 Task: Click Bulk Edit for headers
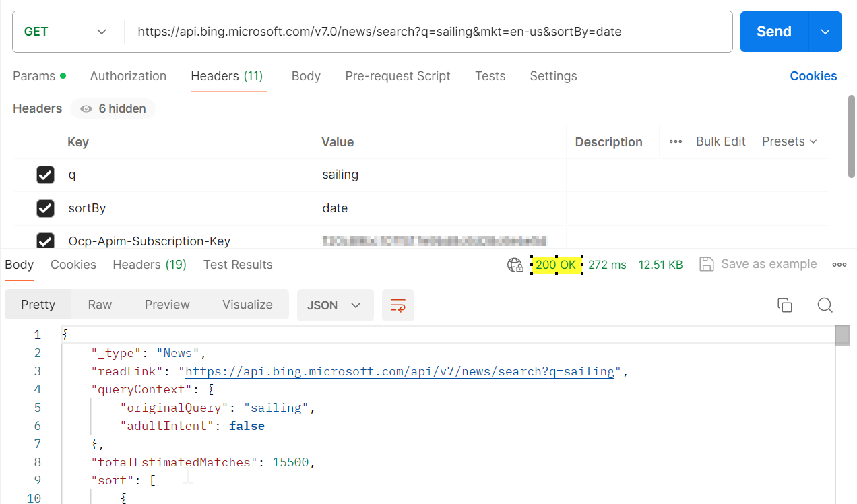click(721, 141)
